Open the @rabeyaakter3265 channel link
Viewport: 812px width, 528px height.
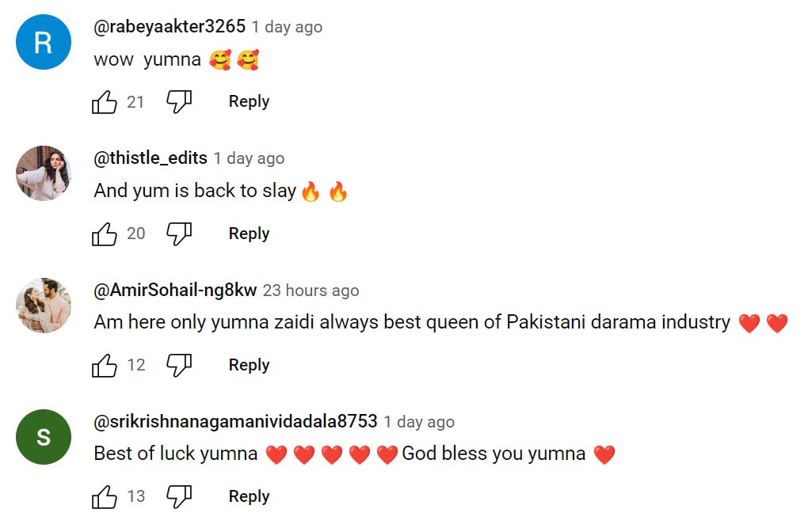pos(170,26)
